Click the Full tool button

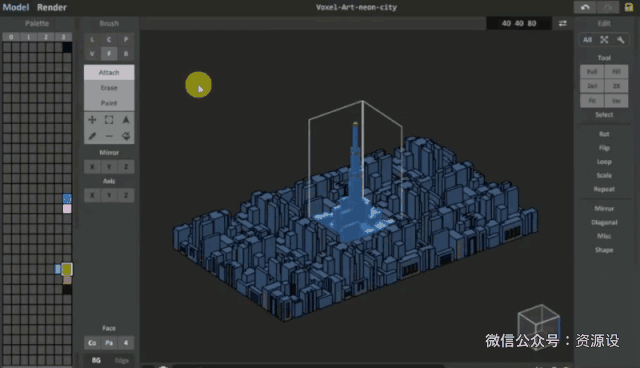click(592, 71)
